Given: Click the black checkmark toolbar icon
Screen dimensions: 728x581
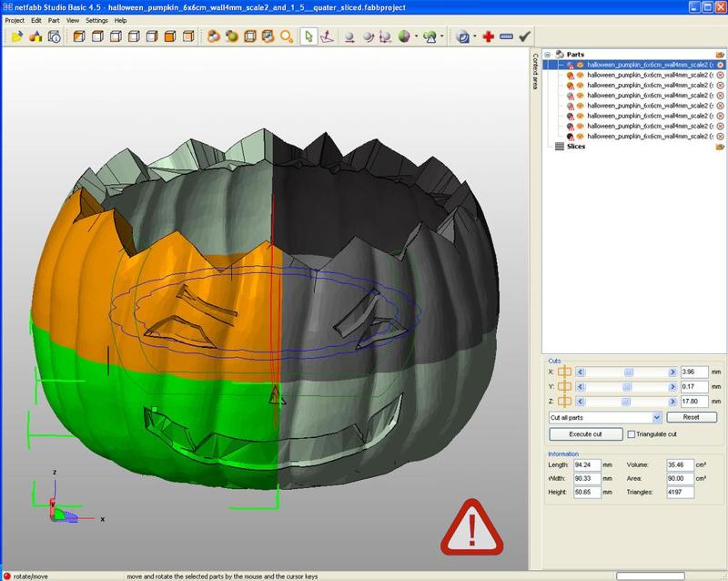Looking at the screenshot, I should point(524,37).
